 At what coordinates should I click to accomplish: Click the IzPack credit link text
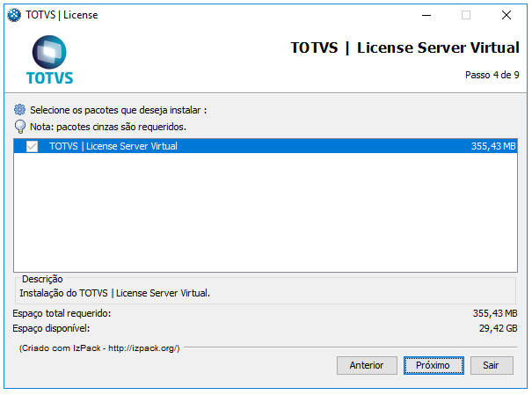(x=99, y=348)
